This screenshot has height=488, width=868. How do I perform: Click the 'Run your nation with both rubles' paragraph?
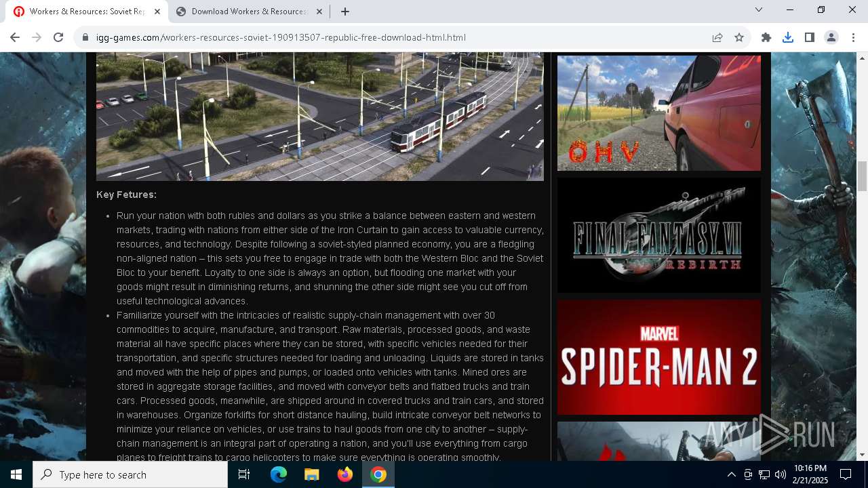(x=330, y=258)
